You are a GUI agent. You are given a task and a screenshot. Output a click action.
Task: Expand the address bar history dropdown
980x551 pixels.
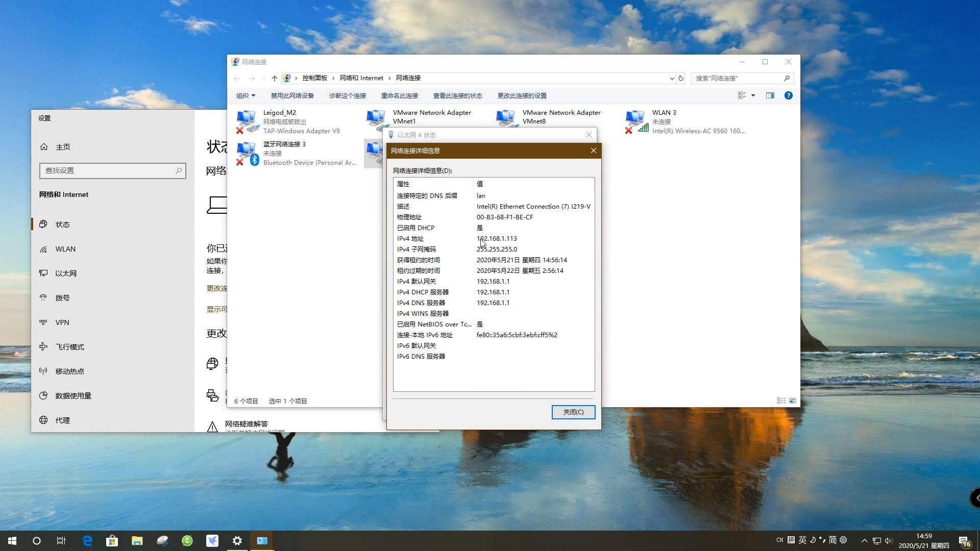tap(671, 78)
